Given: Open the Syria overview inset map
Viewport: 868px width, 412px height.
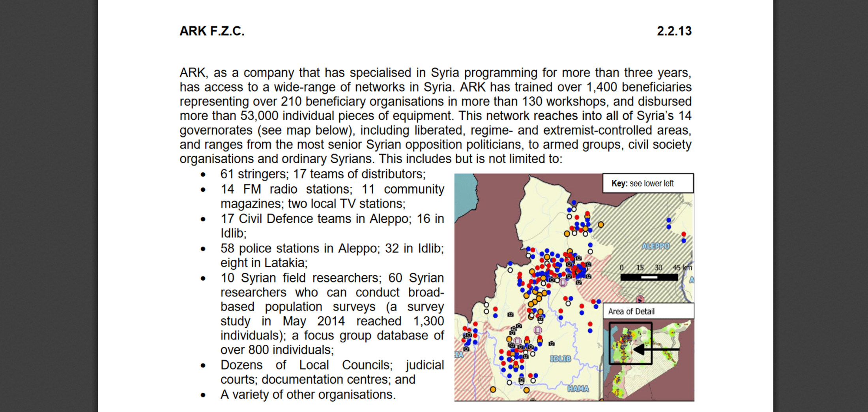Looking at the screenshot, I should click(x=649, y=359).
